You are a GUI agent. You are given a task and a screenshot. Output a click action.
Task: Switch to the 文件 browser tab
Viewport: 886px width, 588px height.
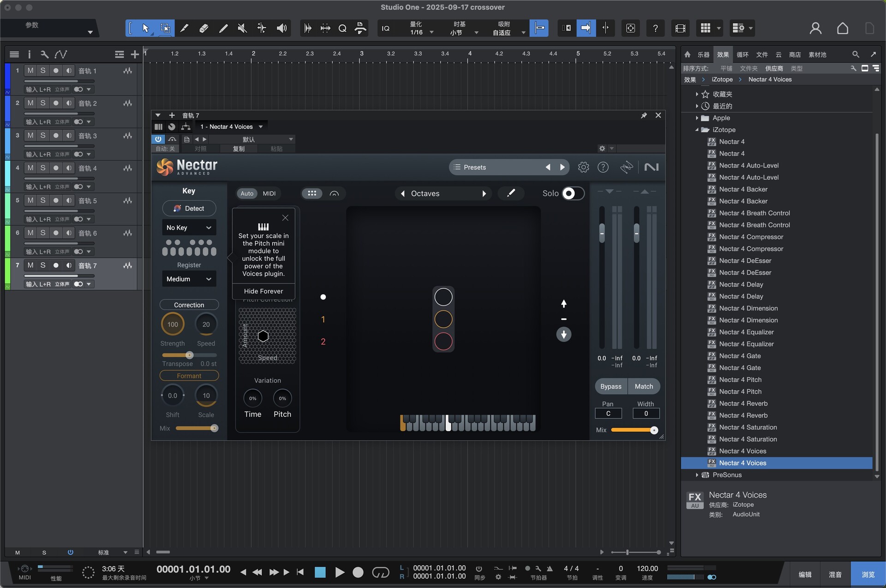click(761, 54)
